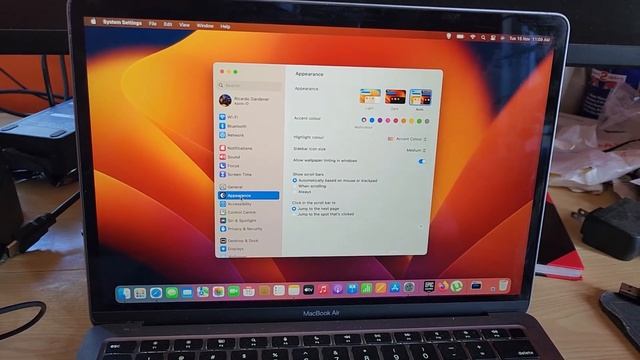The image size is (640, 360).
Task: Choose the Light appearance thumbnail
Action: click(x=370, y=97)
